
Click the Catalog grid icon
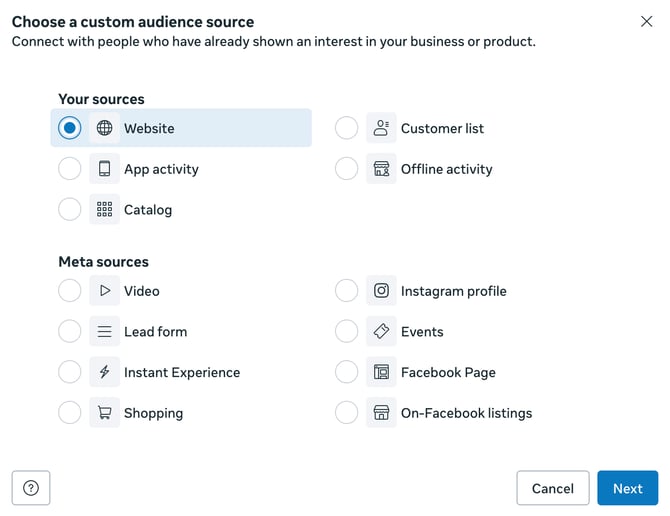point(104,210)
